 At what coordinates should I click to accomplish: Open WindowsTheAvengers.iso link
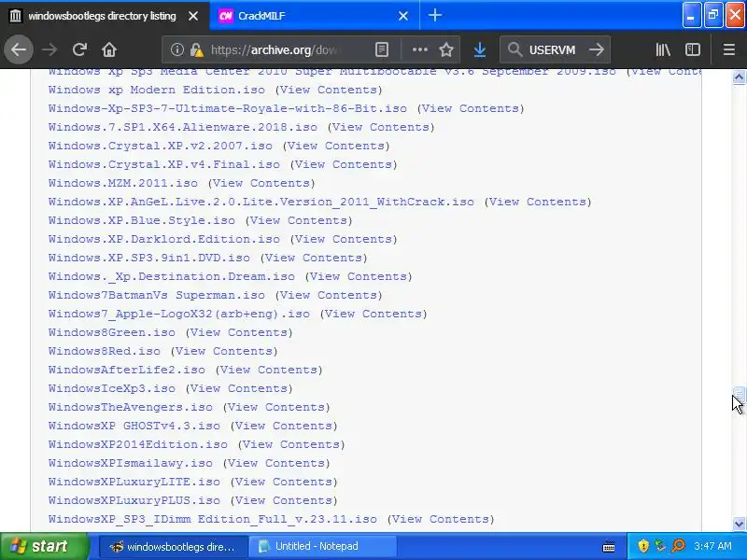[x=130, y=407]
